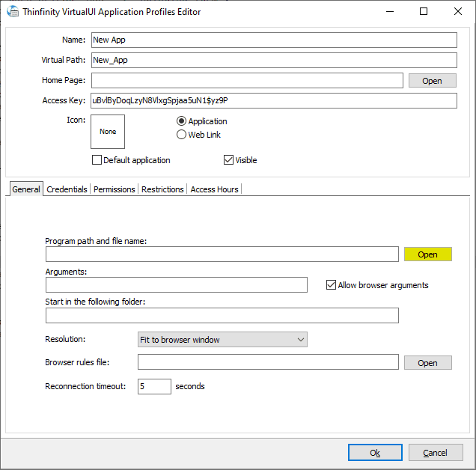
Task: Select the Web Link radio button
Action: pos(181,135)
